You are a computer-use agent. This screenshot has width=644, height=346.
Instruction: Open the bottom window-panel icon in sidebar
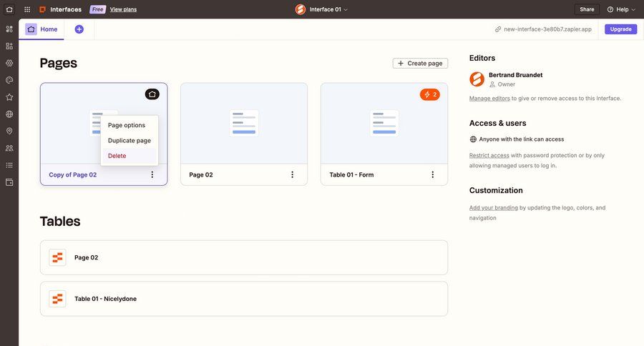pos(9,182)
